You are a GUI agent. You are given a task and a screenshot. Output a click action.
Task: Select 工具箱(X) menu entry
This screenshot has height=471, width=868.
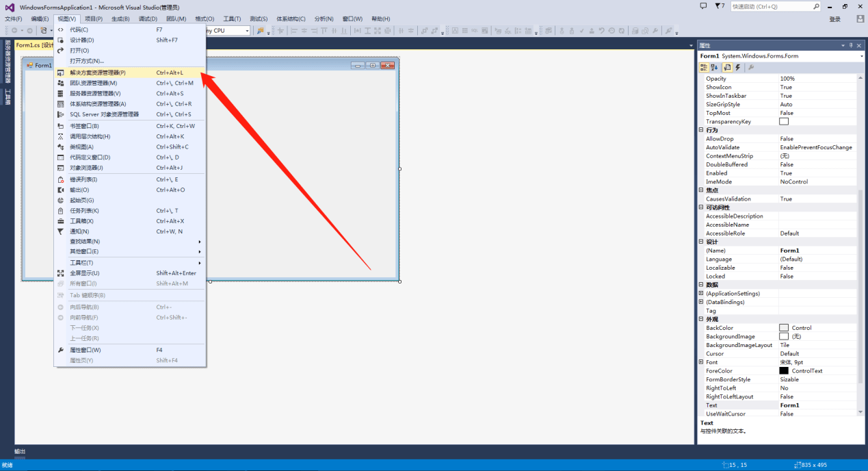click(x=130, y=221)
